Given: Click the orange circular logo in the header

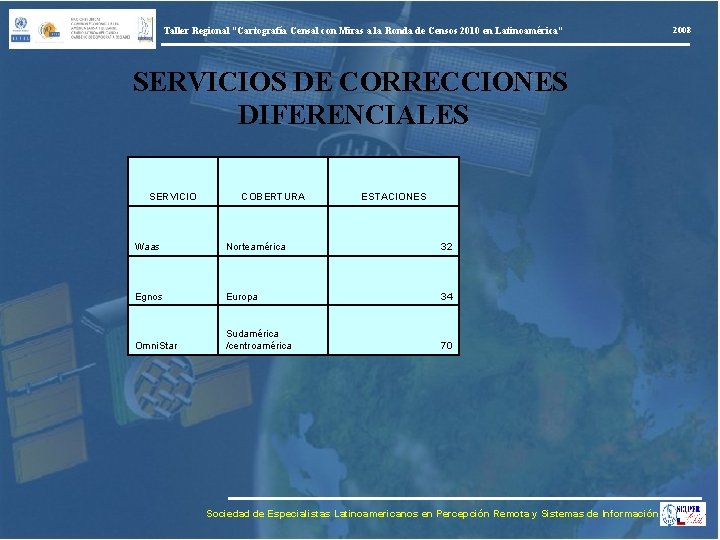Looking at the screenshot, I should 49,30.
